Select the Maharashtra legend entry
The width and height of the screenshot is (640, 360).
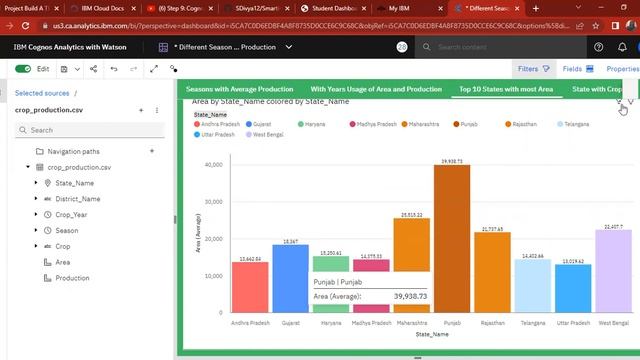point(420,124)
